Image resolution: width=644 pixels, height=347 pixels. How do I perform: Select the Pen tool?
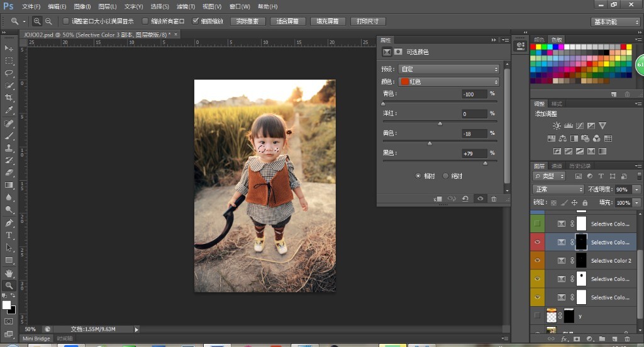pyautogui.click(x=9, y=223)
